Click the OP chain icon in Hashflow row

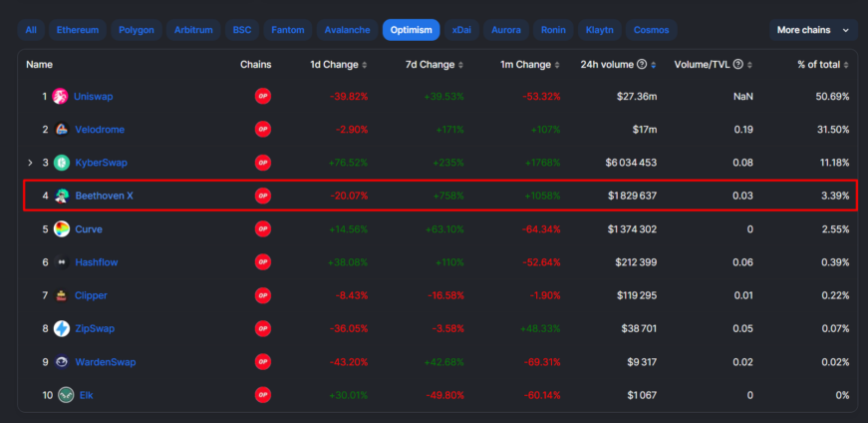[263, 262]
